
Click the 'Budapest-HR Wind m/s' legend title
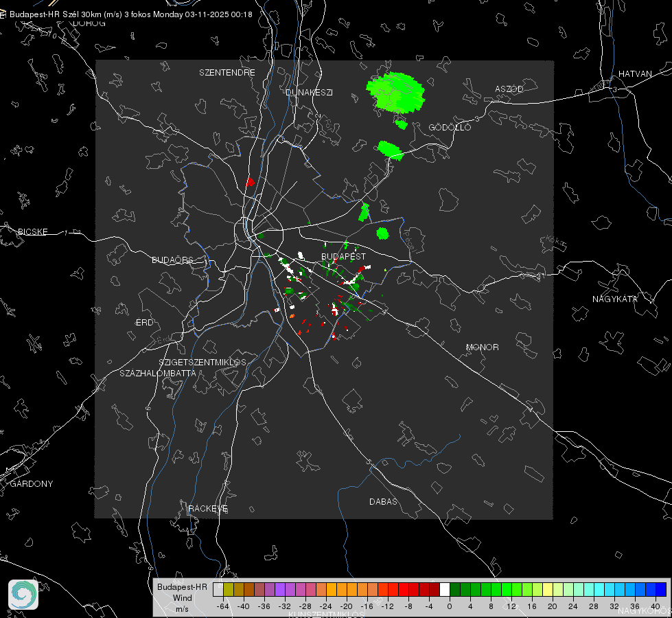click(x=182, y=598)
